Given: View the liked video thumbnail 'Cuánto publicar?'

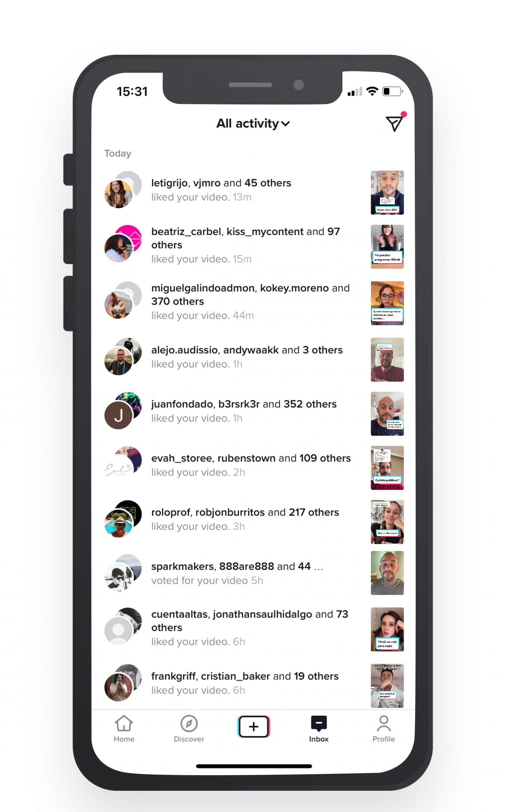Looking at the screenshot, I should [x=387, y=468].
